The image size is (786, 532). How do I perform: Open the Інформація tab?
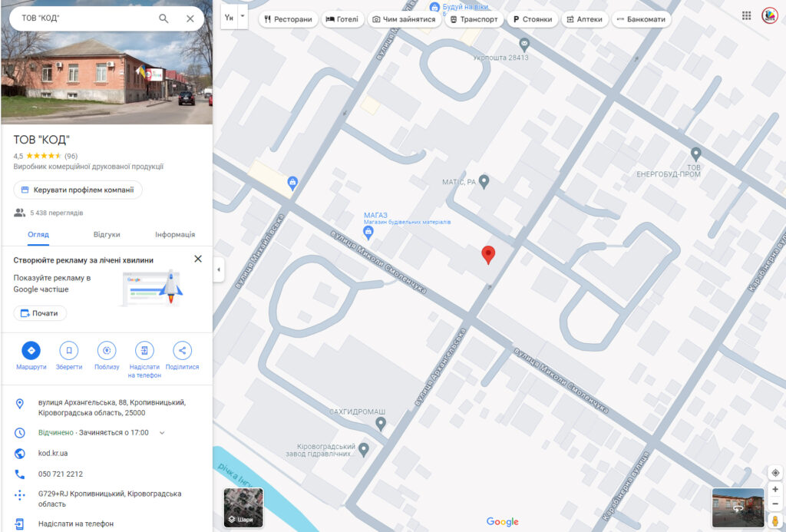[175, 234]
